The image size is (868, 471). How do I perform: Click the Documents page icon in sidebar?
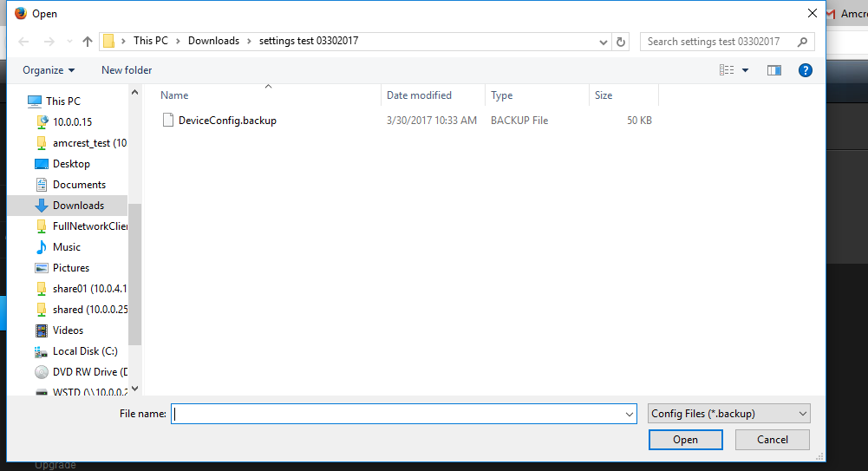point(42,184)
